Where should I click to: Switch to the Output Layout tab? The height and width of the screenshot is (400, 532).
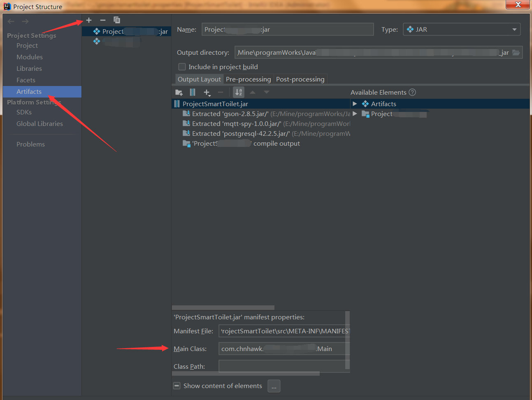coord(199,79)
